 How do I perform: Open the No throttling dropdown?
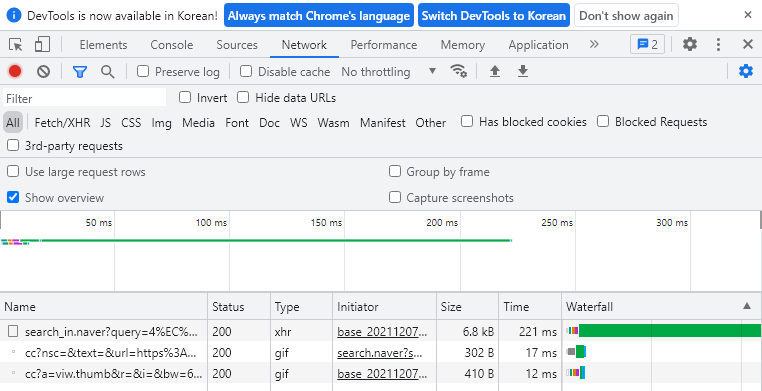389,72
